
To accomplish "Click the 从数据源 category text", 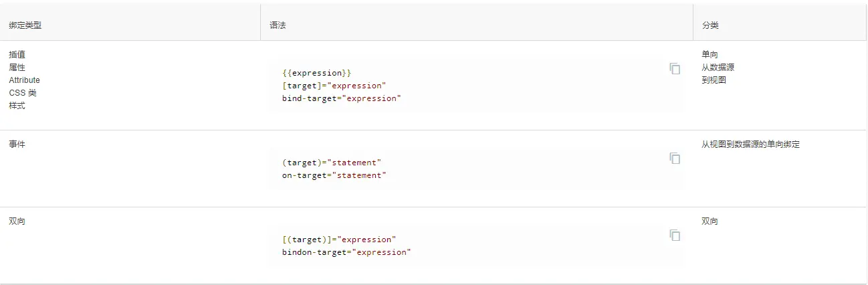I will (x=718, y=68).
